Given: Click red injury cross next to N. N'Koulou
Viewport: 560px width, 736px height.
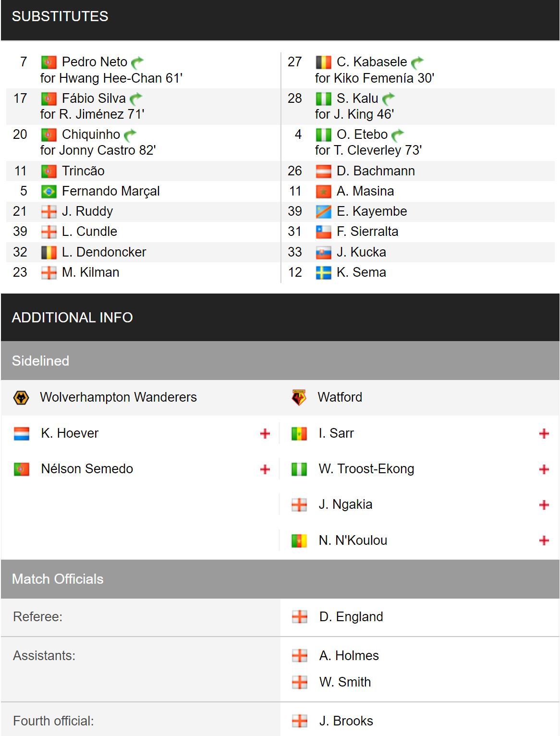Looking at the screenshot, I should click(544, 541).
